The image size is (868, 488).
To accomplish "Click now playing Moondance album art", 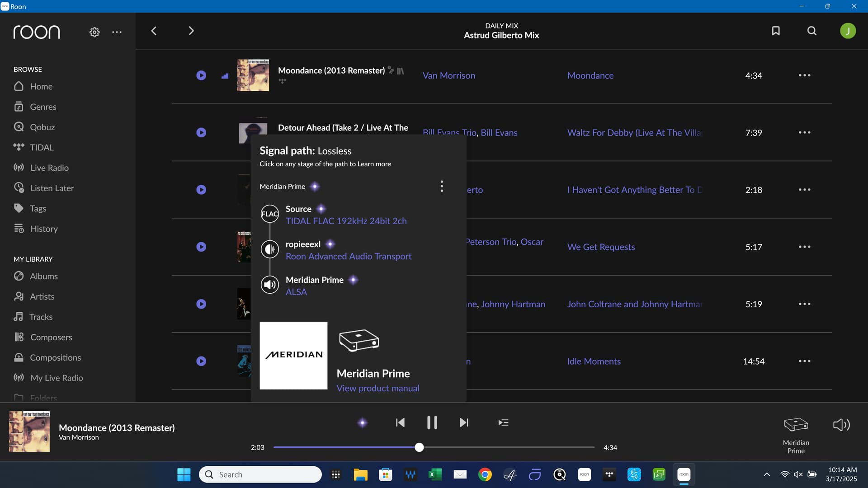I will pos(29,432).
